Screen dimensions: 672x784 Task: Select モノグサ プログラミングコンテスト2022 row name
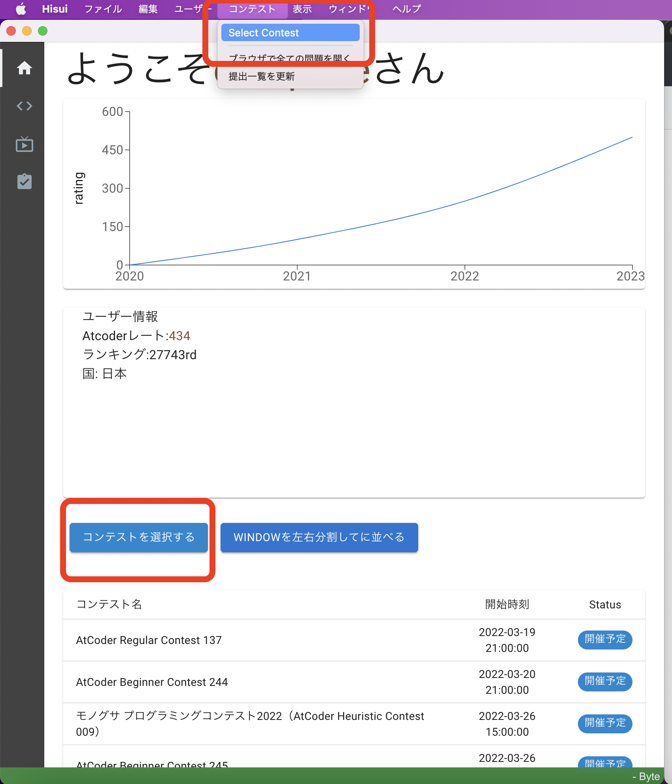point(250,724)
